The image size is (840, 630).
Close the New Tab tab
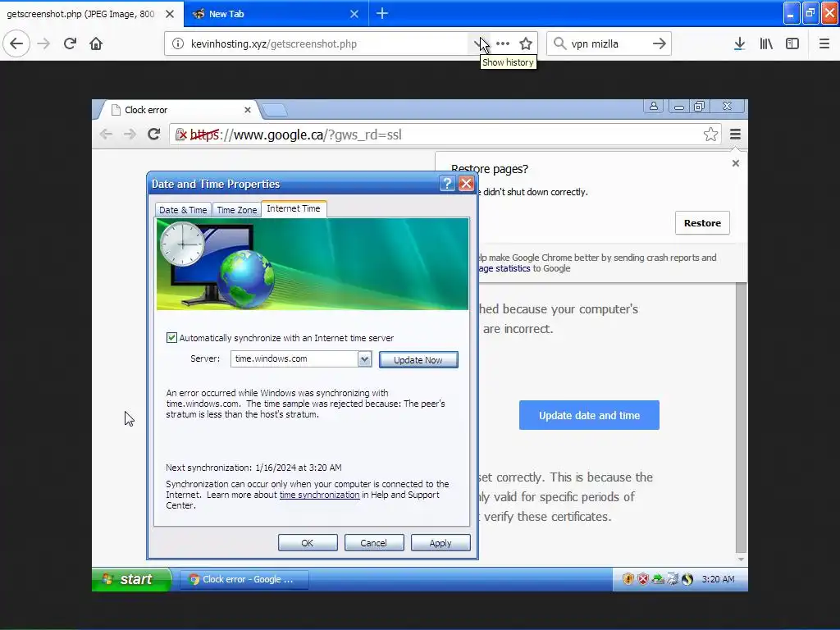coord(354,14)
